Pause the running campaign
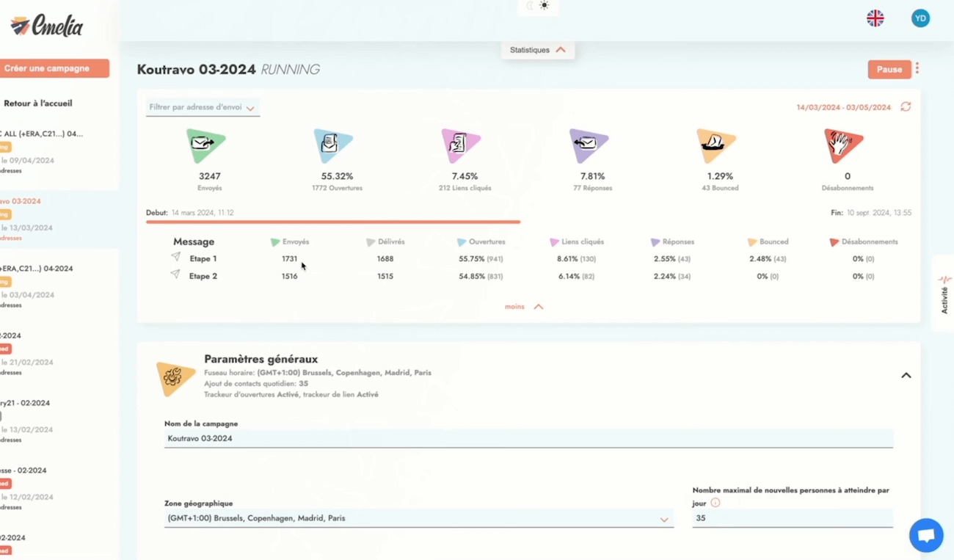This screenshot has height=560, width=954. (889, 69)
